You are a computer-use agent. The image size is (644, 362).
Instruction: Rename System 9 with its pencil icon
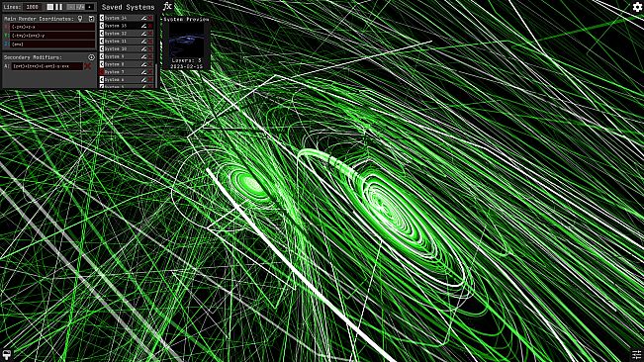click(143, 56)
